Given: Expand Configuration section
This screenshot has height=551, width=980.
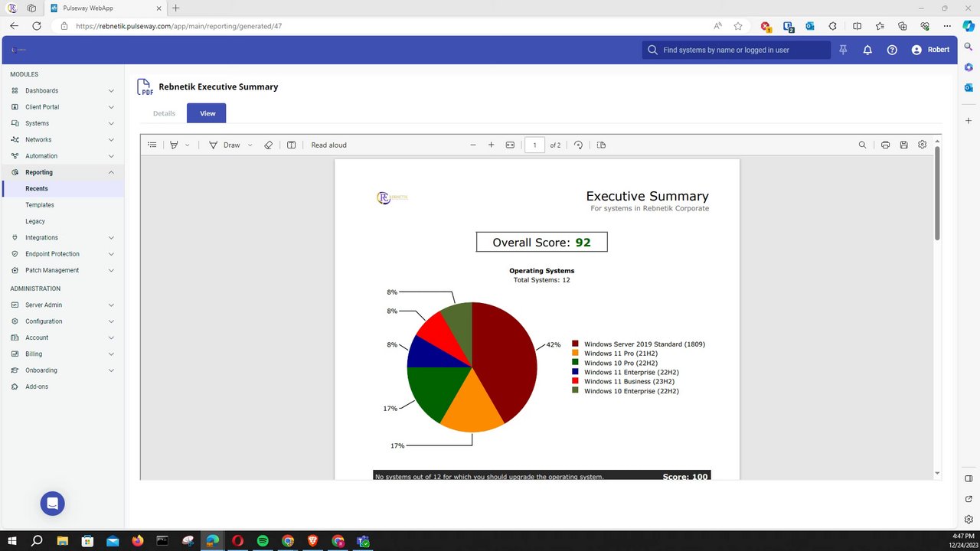Looking at the screenshot, I should [x=62, y=321].
